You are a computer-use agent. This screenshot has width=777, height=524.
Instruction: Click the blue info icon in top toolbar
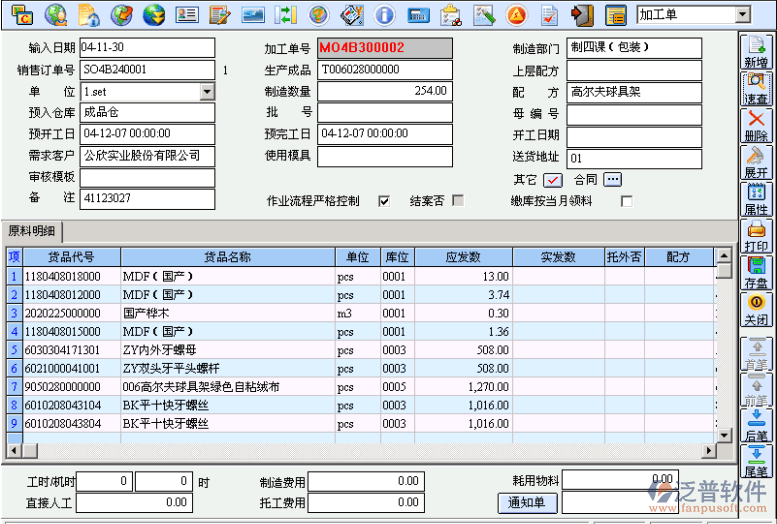click(x=383, y=15)
